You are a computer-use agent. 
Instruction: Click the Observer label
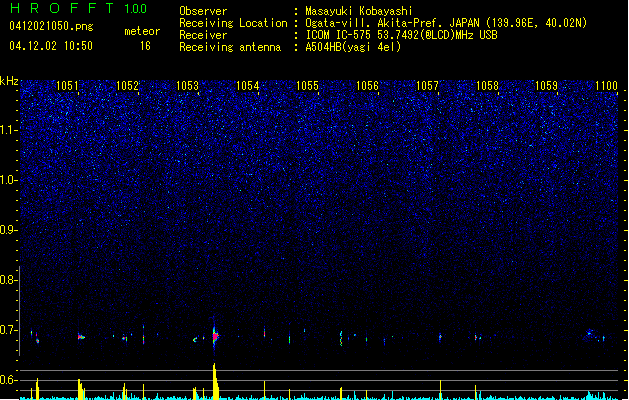pyautogui.click(x=203, y=11)
